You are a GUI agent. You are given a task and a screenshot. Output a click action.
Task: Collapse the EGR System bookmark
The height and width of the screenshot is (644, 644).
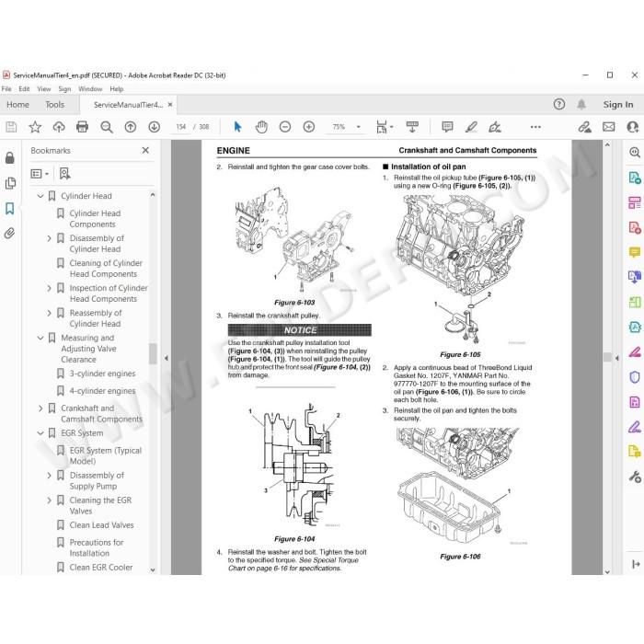[40, 433]
